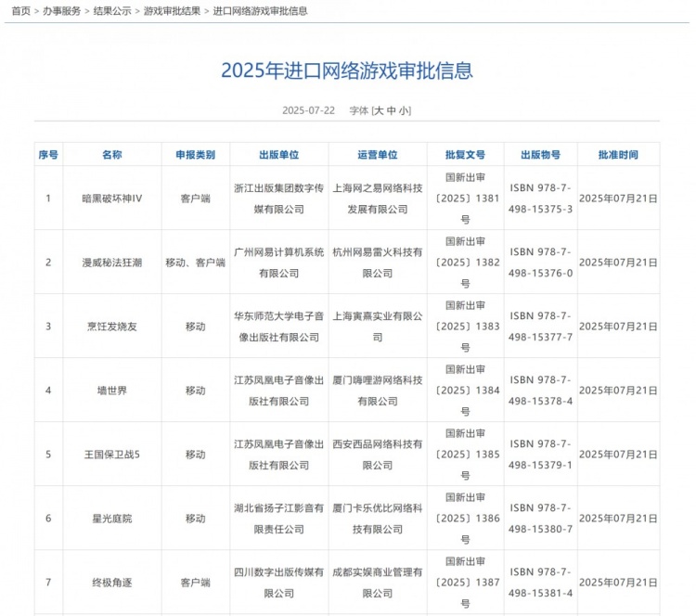
Task: Click approval date in 星光庭院 row
Action: click(x=618, y=519)
